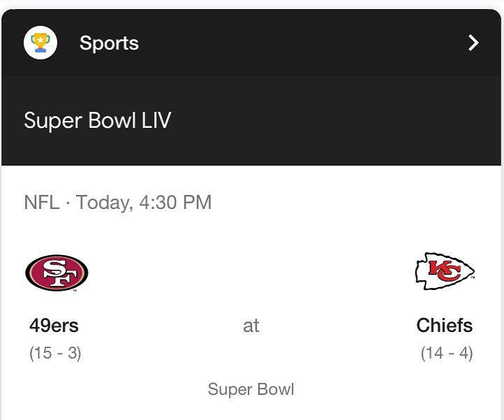This screenshot has height=420, width=504.
Task: Click the Sports trophy icon
Action: pyautogui.click(x=40, y=43)
